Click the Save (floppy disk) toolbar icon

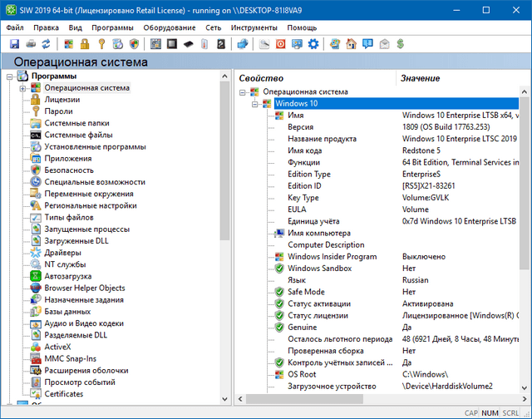(14, 43)
